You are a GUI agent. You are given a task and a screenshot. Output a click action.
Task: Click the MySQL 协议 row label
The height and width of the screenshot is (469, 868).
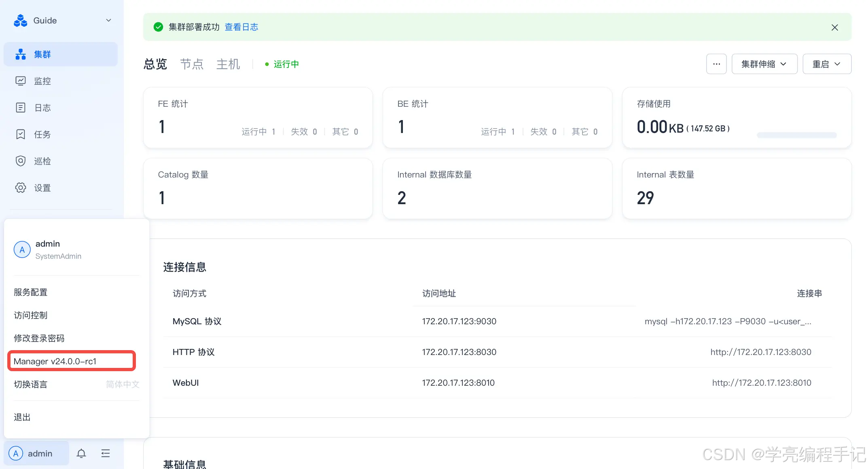pos(197,321)
